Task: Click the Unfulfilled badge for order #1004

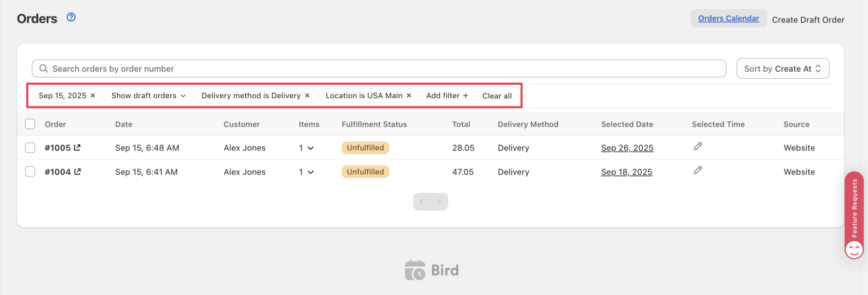Action: pos(365,172)
